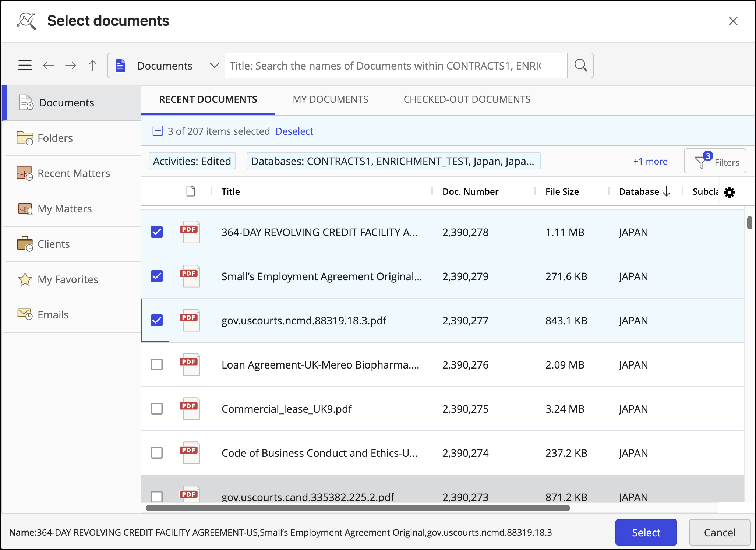Check the Commercial_lease_UK9.pdf checkbox
Screen dimensions: 756x550
(x=157, y=409)
